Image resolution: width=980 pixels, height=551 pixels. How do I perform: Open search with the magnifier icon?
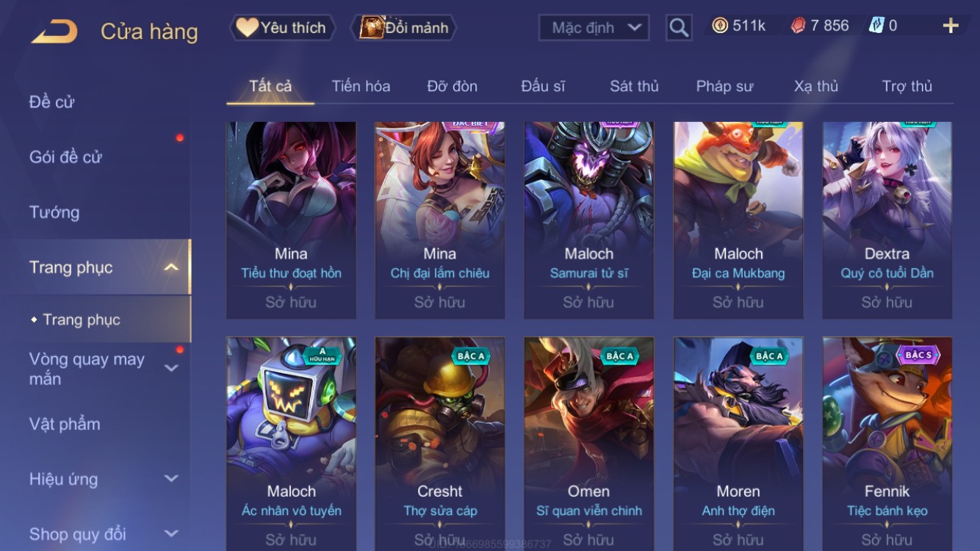click(679, 28)
